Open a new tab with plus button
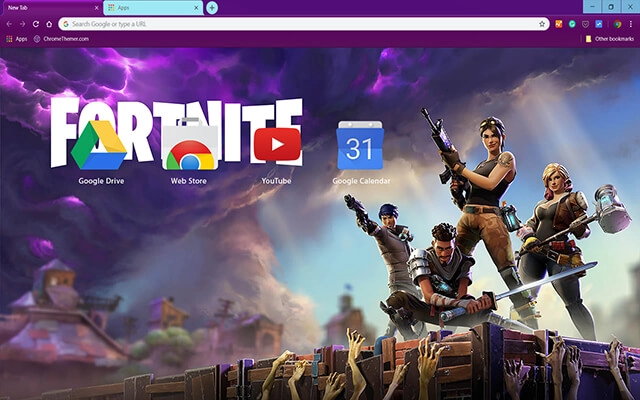The height and width of the screenshot is (400, 640). 212,7
